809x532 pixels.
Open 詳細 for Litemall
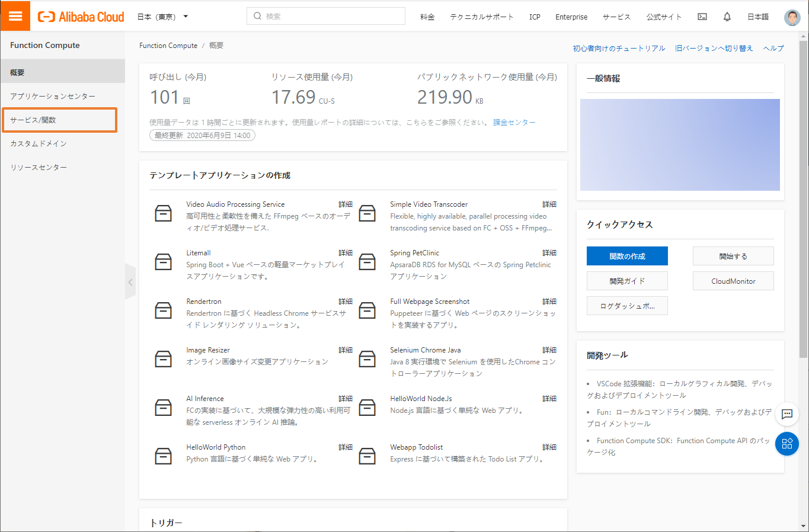(x=346, y=252)
